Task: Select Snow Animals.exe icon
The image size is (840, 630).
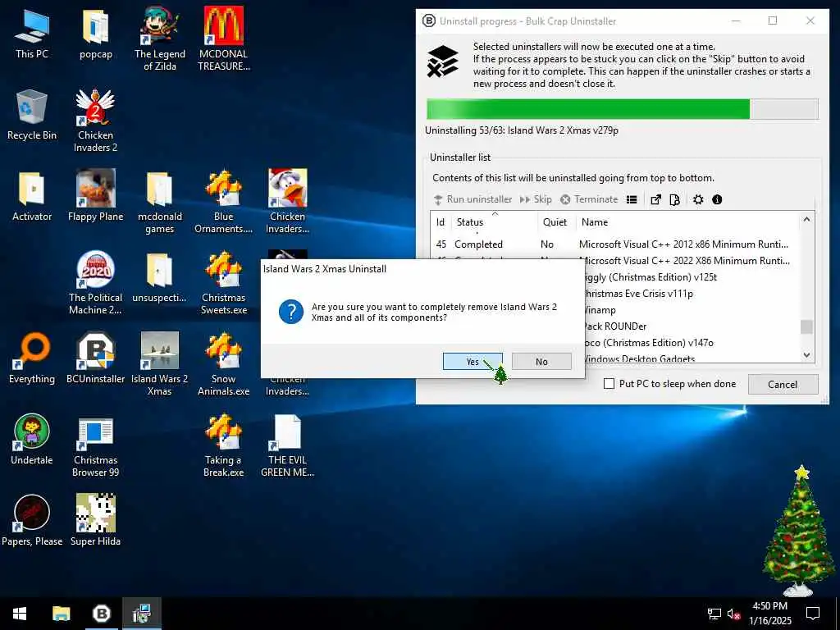Action: click(223, 364)
